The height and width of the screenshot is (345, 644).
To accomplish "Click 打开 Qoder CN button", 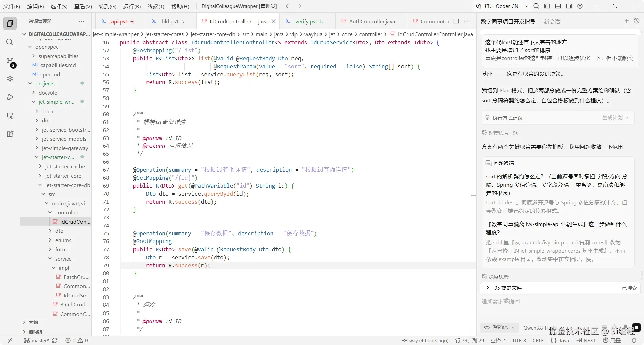I will [x=497, y=6].
